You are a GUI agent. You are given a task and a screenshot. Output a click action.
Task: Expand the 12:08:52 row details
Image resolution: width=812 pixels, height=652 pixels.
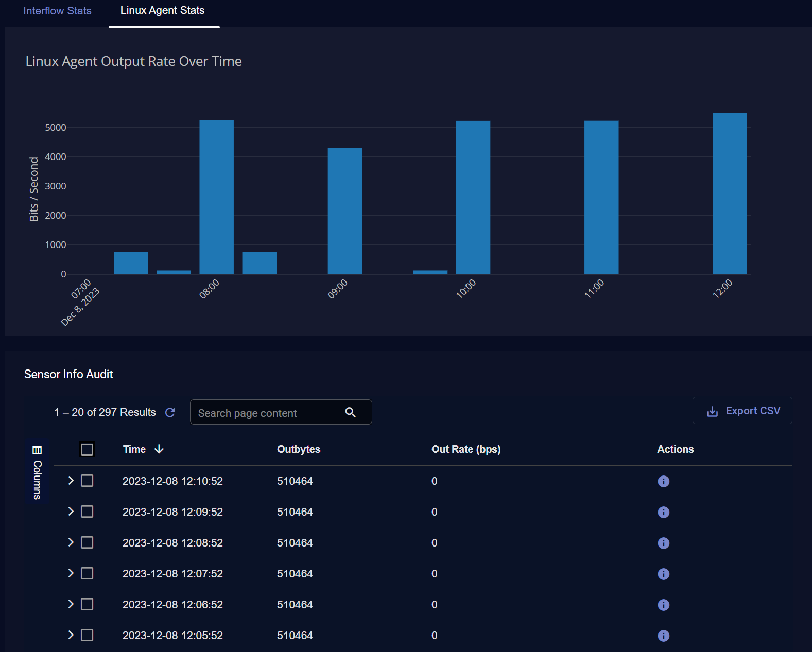pos(71,542)
